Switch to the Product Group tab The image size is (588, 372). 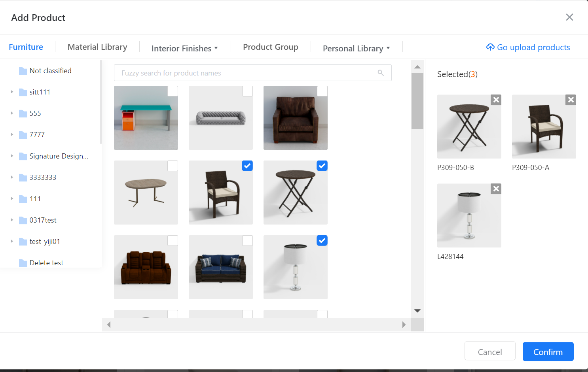coord(271,47)
